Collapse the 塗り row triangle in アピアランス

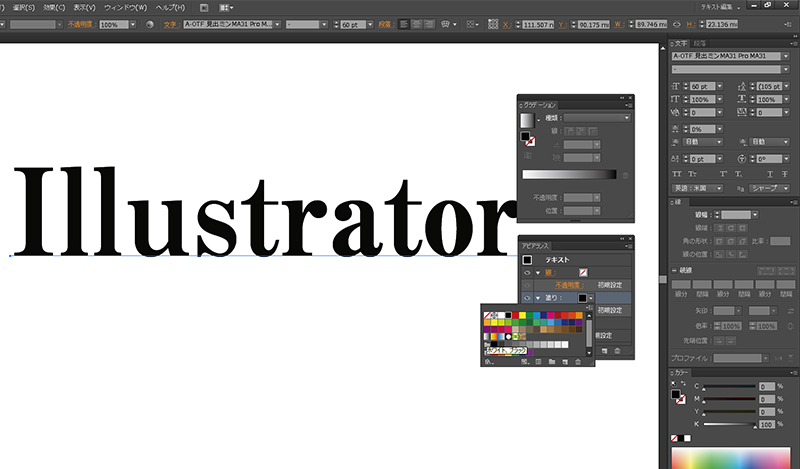[x=538, y=298]
